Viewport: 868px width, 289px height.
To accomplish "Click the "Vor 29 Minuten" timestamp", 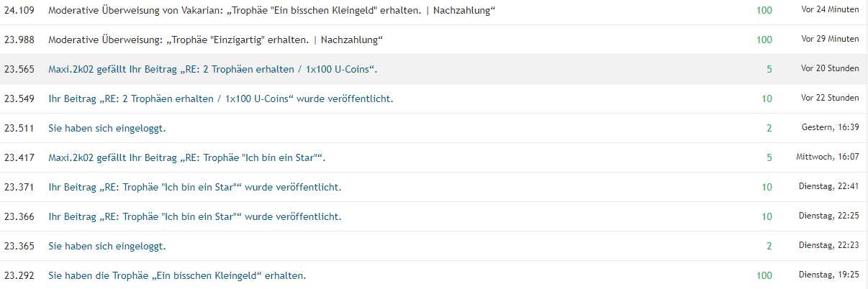I will [830, 40].
